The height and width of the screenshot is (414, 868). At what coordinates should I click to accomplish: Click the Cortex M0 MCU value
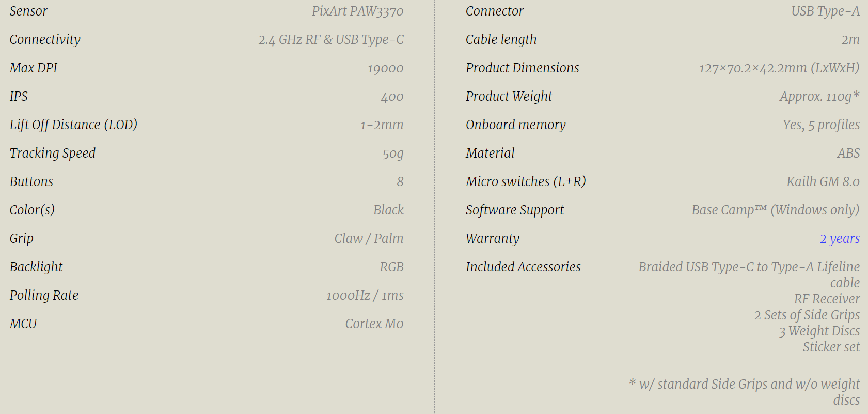coord(374,324)
